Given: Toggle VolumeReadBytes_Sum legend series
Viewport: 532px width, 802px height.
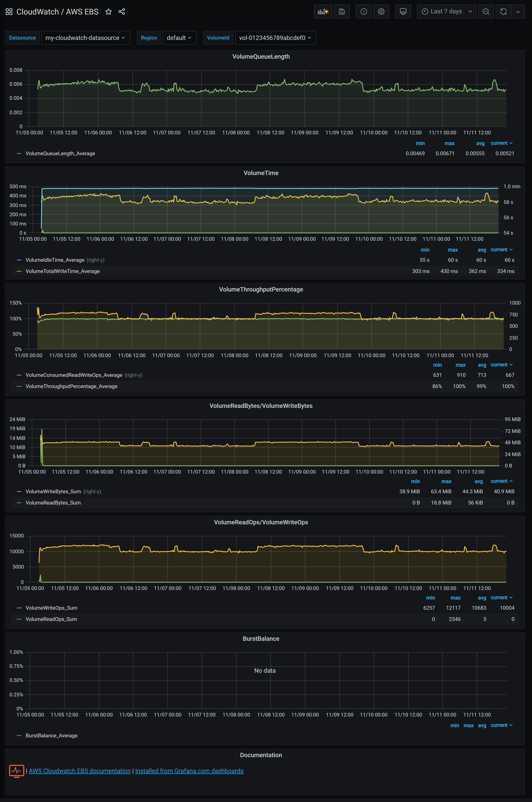Looking at the screenshot, I should point(53,502).
